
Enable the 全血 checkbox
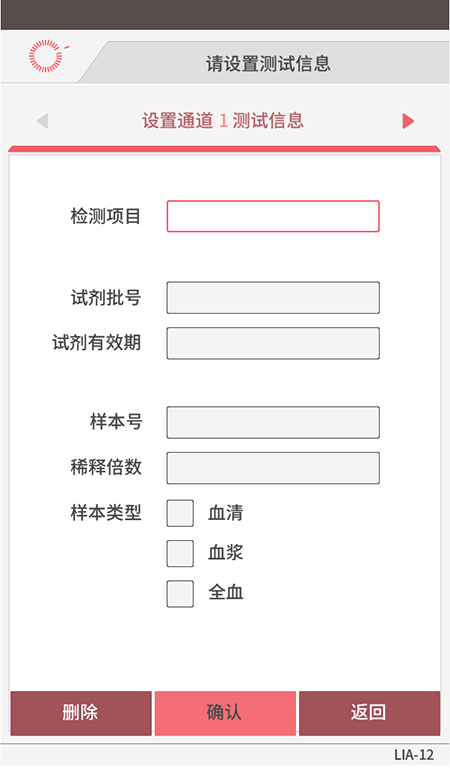(x=180, y=594)
